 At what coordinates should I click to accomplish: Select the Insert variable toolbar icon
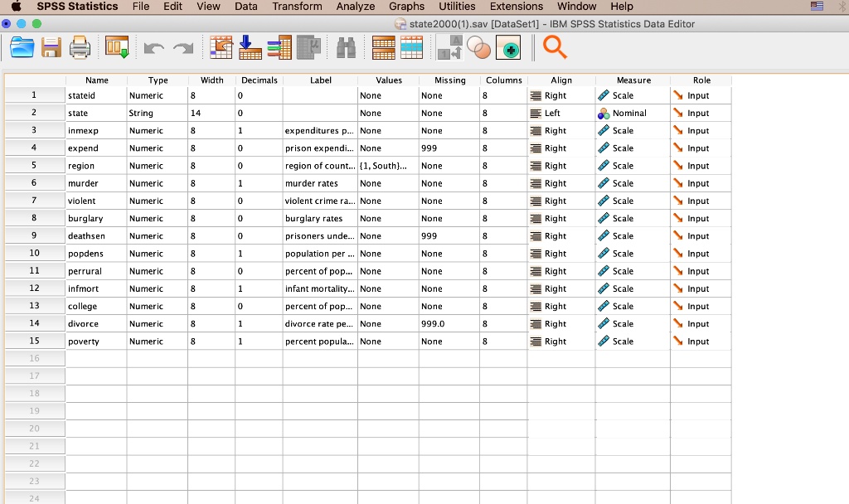279,47
